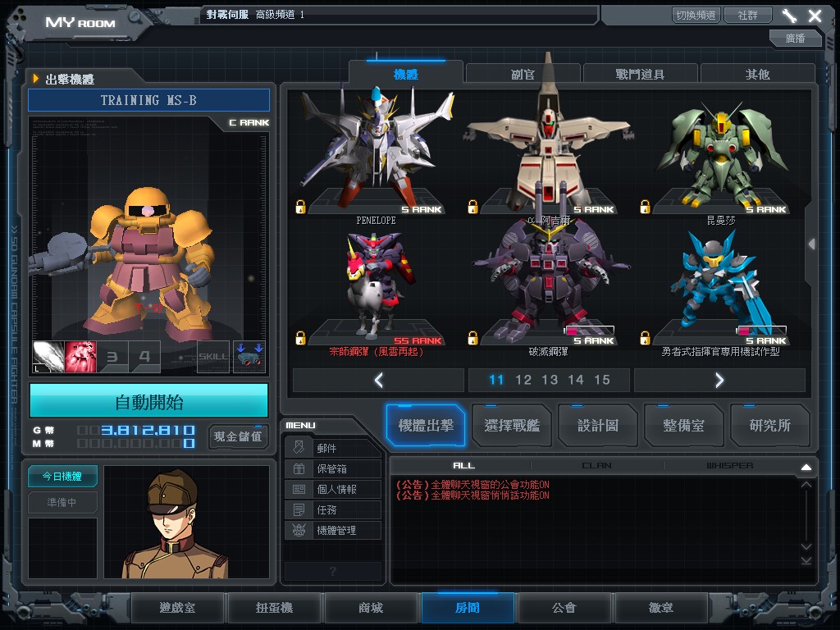
Task: Open the 房間 room section
Action: pos(468,608)
